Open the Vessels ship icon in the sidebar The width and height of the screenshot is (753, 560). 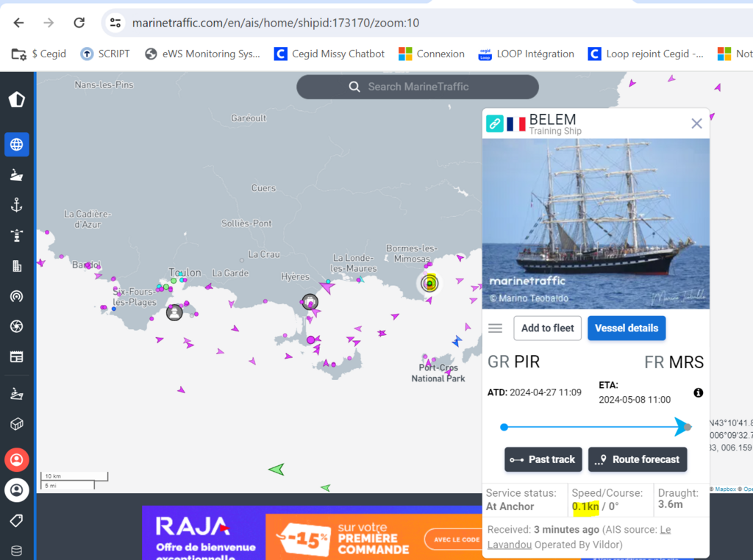coord(17,175)
